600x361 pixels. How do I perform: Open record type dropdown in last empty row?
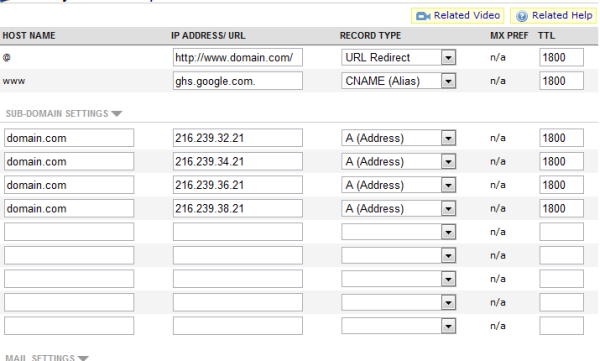(x=398, y=326)
